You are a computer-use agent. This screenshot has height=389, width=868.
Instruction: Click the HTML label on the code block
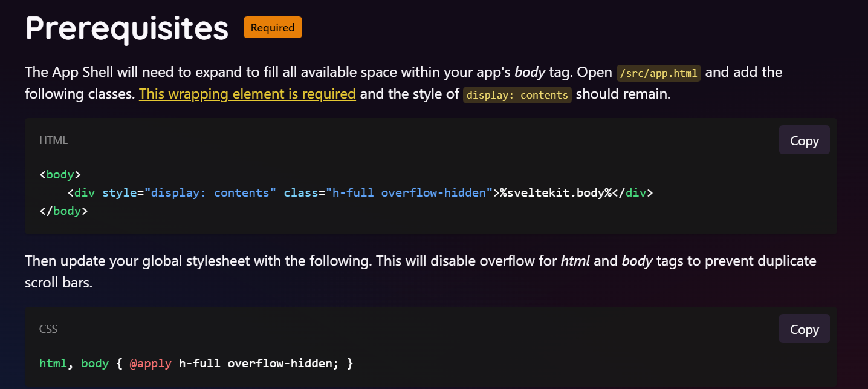pos(53,140)
